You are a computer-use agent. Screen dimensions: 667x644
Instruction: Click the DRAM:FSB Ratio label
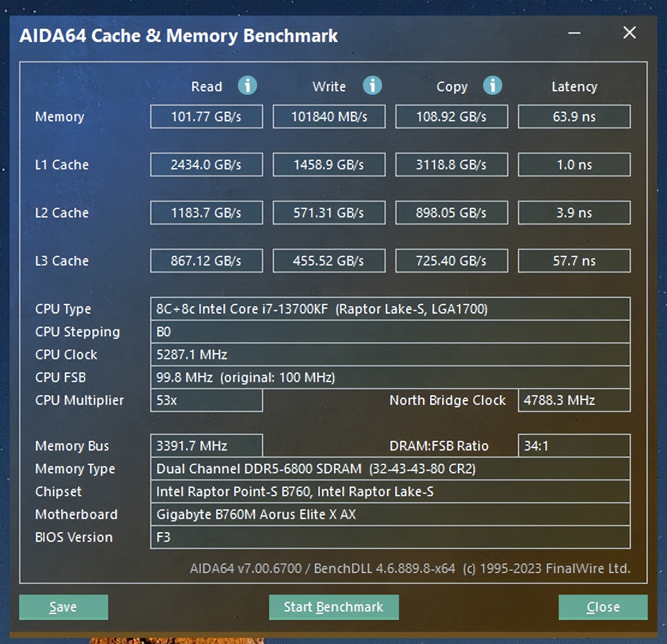tap(439, 446)
